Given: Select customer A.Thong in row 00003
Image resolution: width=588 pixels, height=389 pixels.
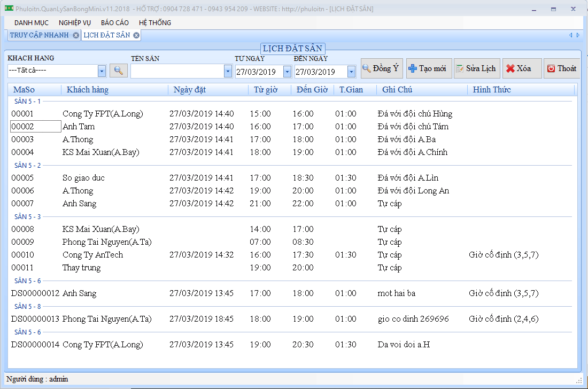Looking at the screenshot, I should tap(78, 139).
